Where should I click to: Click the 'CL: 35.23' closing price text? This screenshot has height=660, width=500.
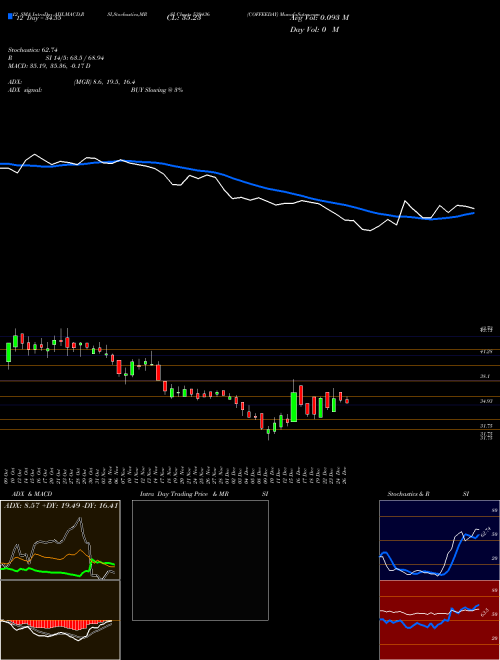[x=184, y=18]
